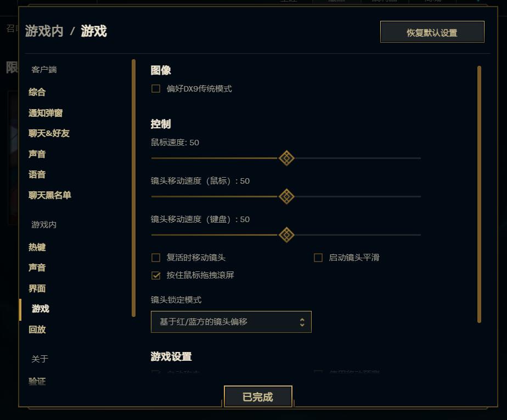Click the dropdown arrows of camera lock mode
The image size is (507, 420).
pyautogui.click(x=302, y=322)
